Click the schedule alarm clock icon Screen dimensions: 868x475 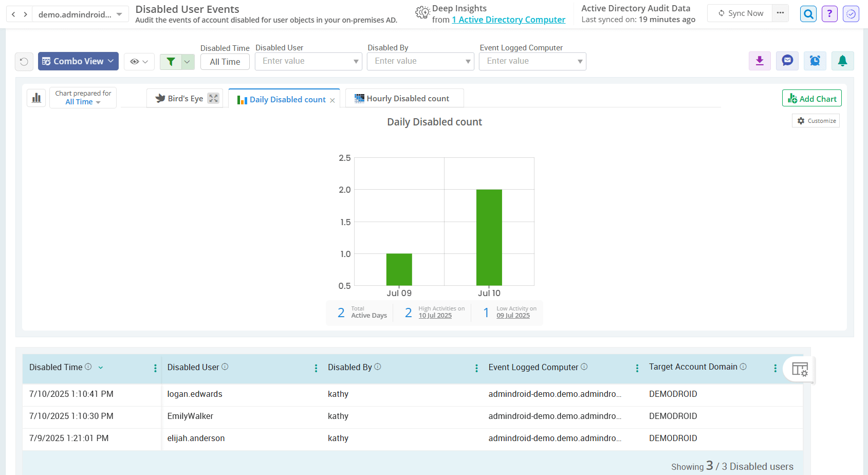pyautogui.click(x=815, y=61)
